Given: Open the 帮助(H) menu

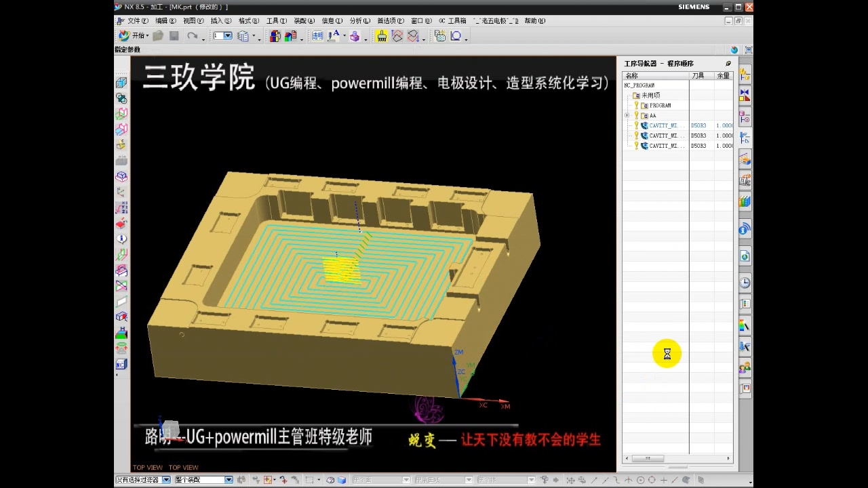Looking at the screenshot, I should [535, 21].
